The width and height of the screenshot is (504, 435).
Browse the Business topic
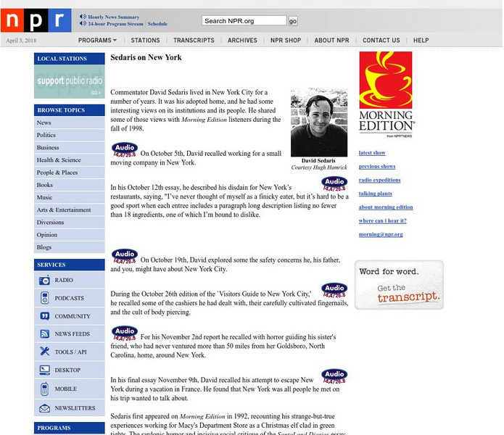pos(70,147)
